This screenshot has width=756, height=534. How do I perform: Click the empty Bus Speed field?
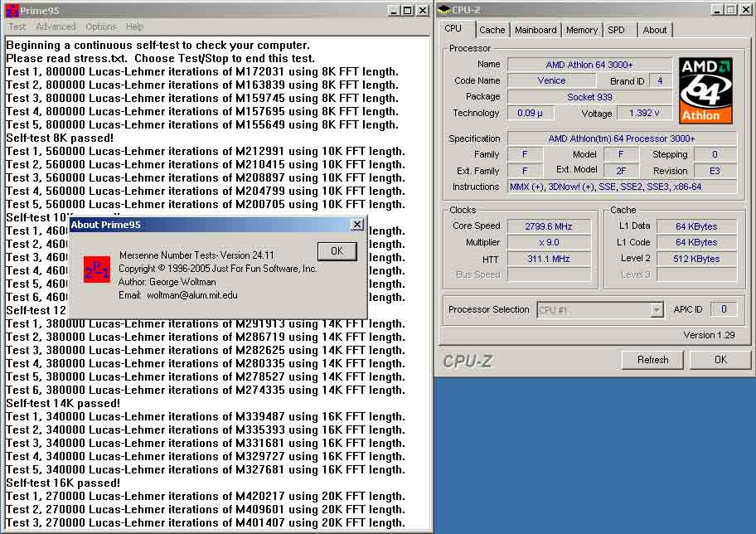pos(549,274)
